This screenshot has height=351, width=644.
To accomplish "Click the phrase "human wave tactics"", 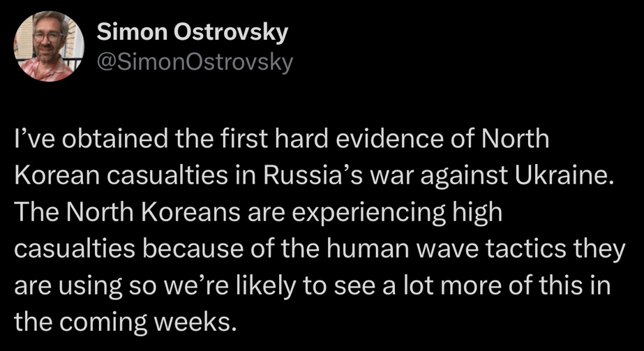I will [438, 249].
